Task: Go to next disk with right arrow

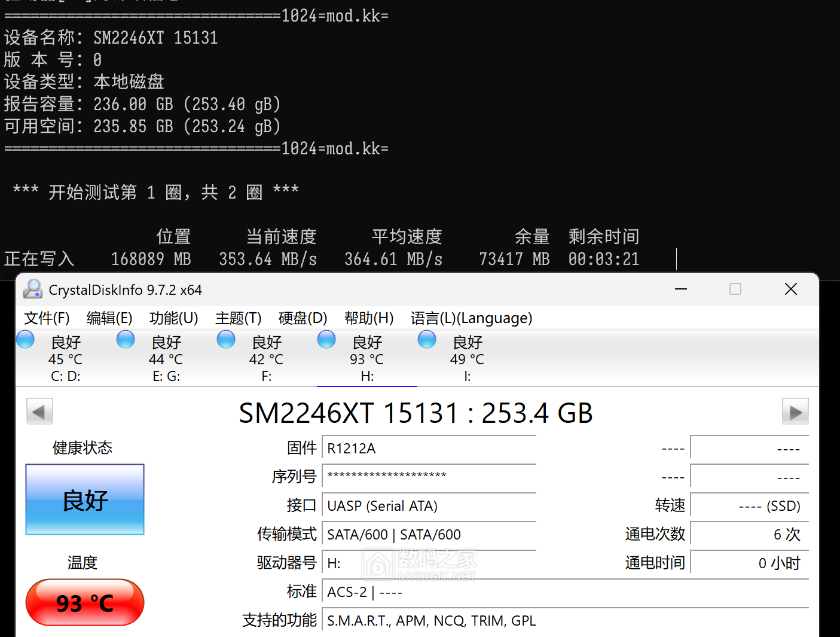Action: pos(795,412)
